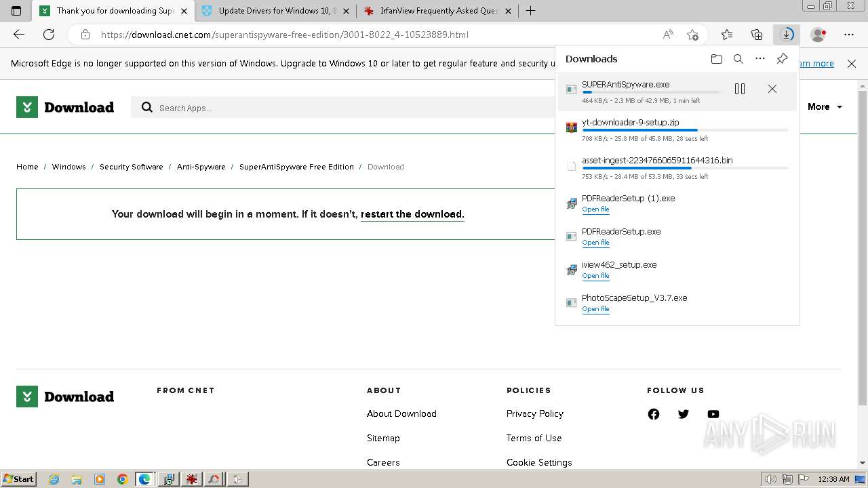This screenshot has height=488, width=868.
Task: Add this page to favorites
Action: click(692, 35)
